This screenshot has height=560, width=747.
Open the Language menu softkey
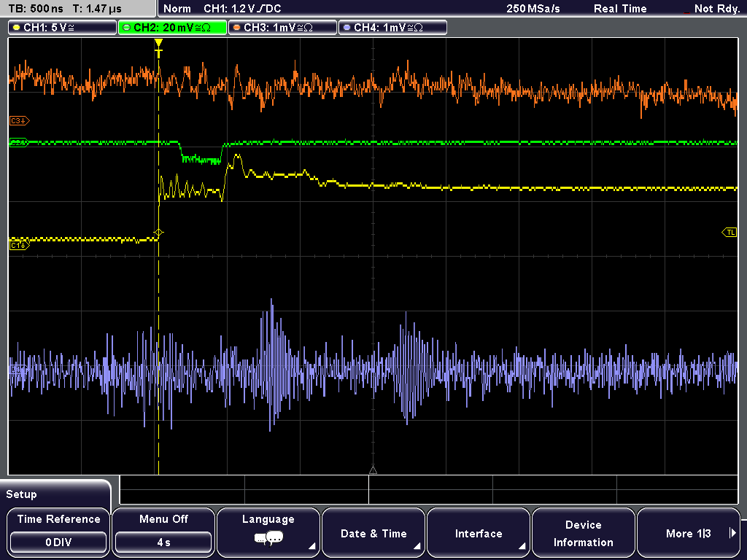[x=268, y=532]
